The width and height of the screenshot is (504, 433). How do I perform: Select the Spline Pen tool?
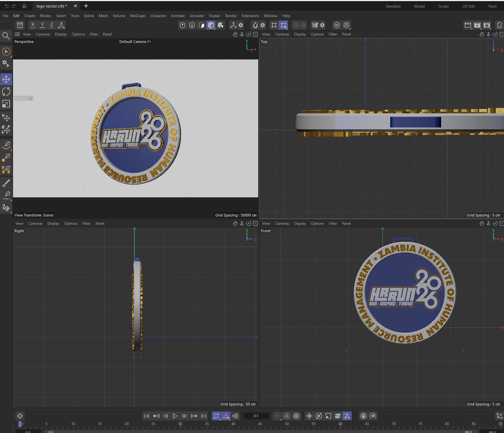[x=6, y=145]
